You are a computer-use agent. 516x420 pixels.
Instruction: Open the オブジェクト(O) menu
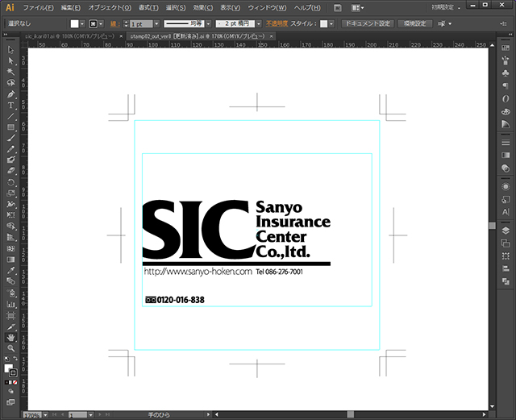point(110,7)
